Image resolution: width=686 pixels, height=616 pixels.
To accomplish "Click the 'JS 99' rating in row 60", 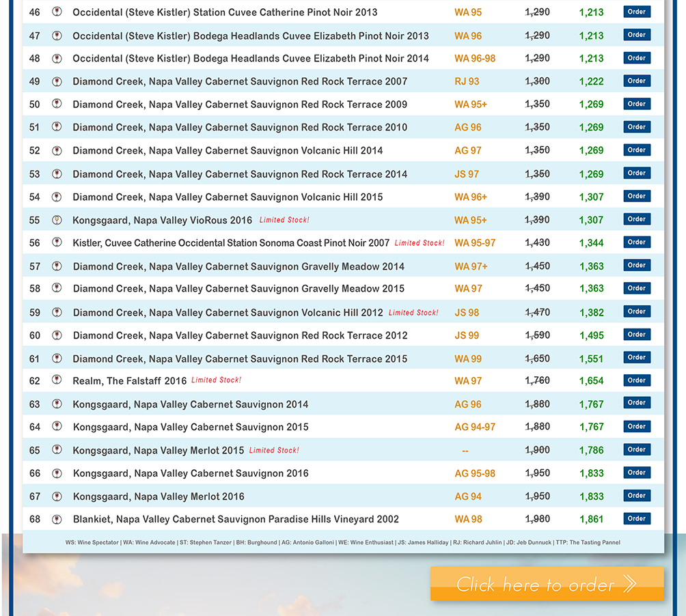I will [467, 336].
